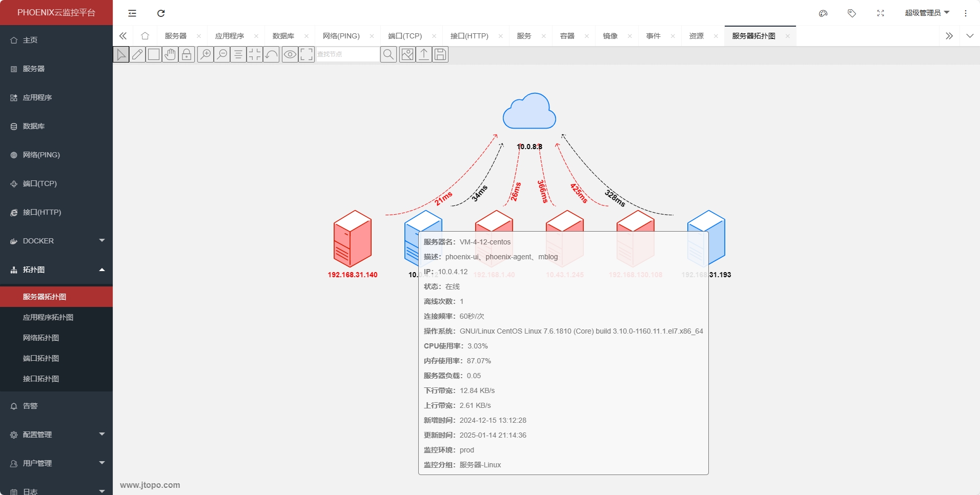The height and width of the screenshot is (495, 980).
Task: Select the pointer arrow tool
Action: [x=121, y=54]
